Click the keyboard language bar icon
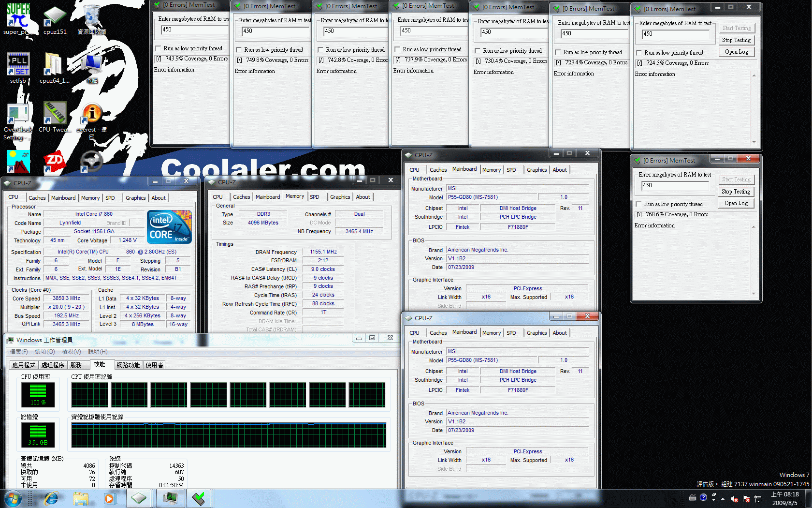This screenshot has width=812, height=508. pyautogui.click(x=692, y=497)
